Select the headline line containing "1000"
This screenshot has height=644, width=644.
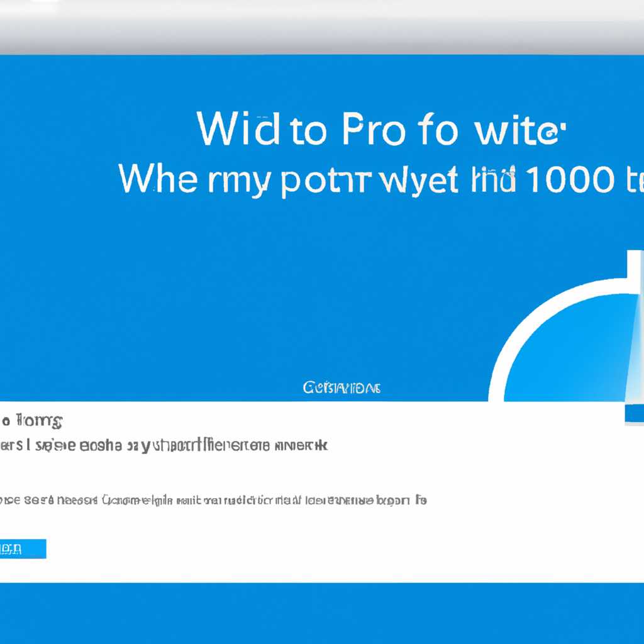381,180
